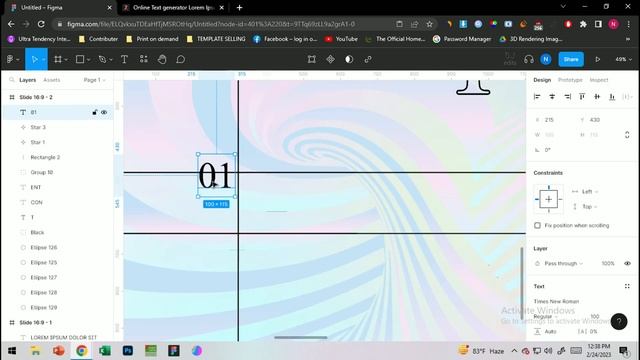Toggle layer visibility eye in Layer section
640x360 pixels.
[x=627, y=263]
